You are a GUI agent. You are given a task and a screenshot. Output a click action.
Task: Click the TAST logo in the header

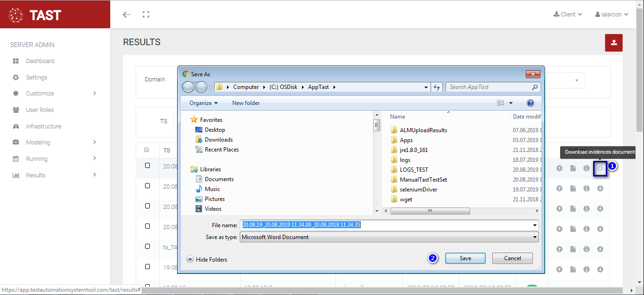[35, 15]
